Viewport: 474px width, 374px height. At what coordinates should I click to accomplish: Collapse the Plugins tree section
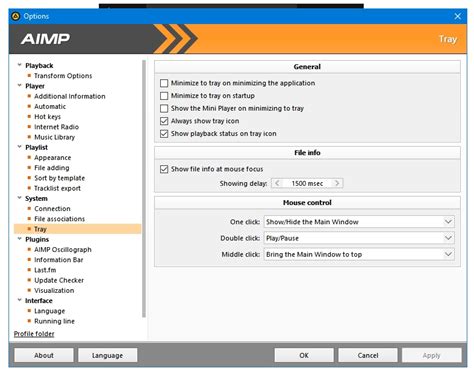19,239
